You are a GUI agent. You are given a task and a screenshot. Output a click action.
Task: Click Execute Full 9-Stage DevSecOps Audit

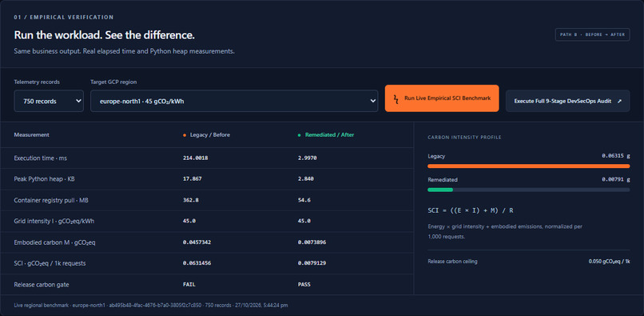point(567,101)
